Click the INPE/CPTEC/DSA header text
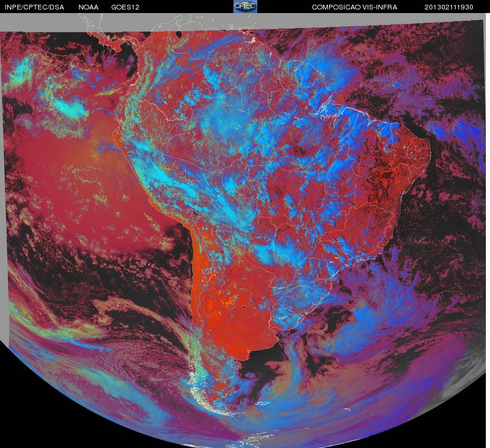Image resolution: width=490 pixels, height=448 pixels. [x=34, y=7]
